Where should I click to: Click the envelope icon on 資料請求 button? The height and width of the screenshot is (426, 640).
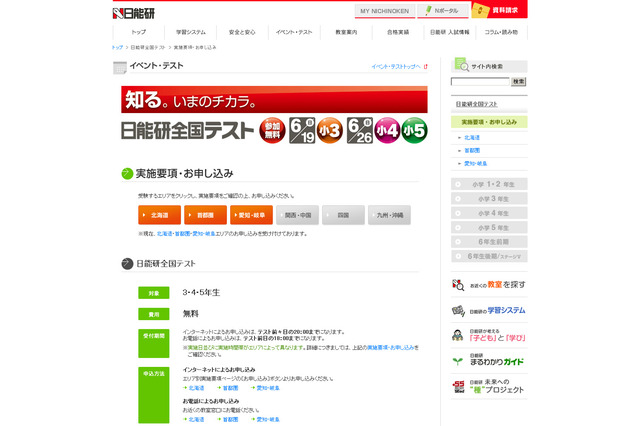[480, 10]
